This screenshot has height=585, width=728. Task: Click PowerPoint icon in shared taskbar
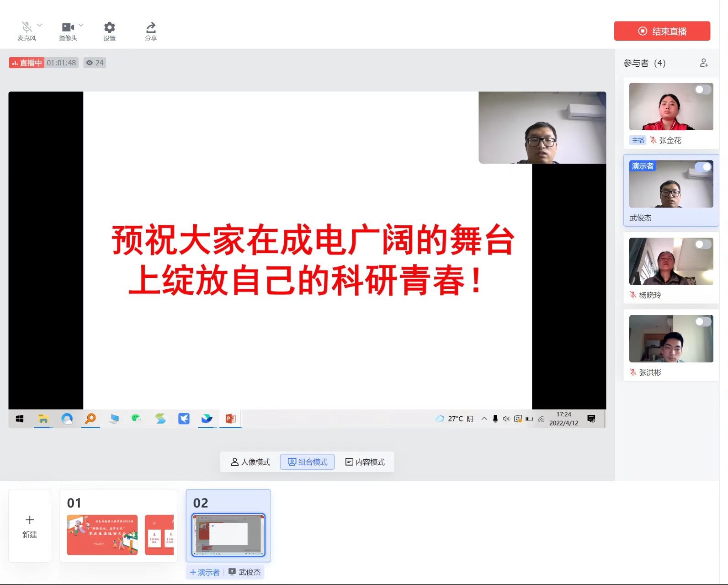coord(230,419)
